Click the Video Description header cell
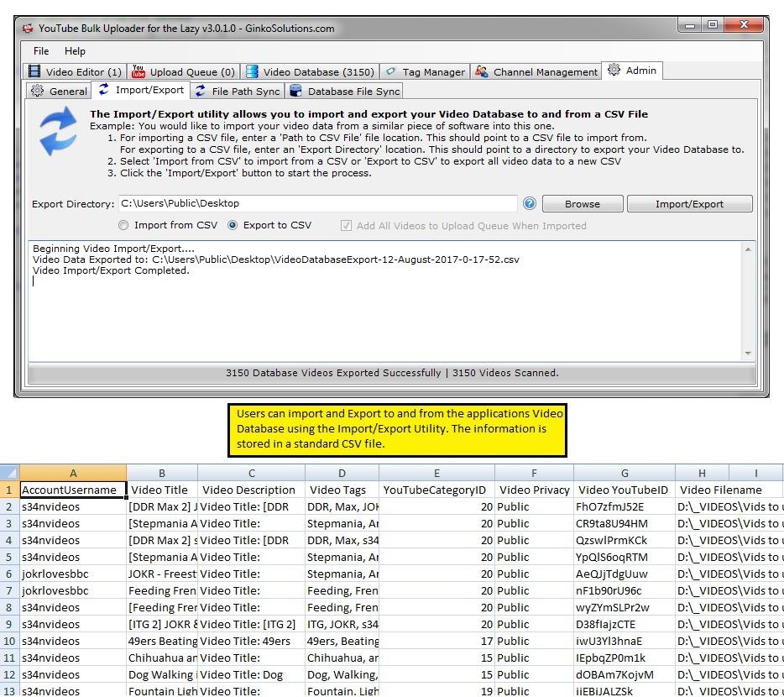This screenshot has width=784, height=697. (x=252, y=490)
